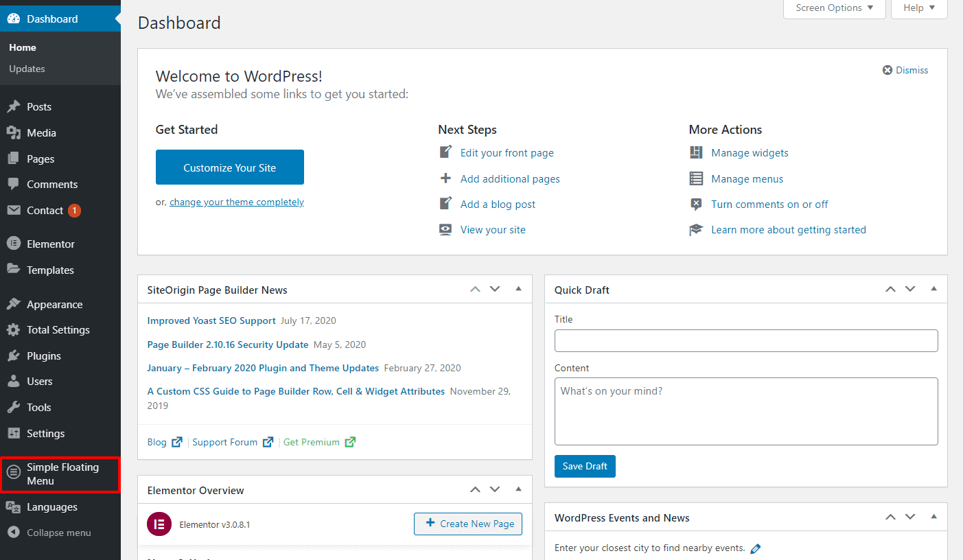Click the Customize Your Site button

pos(230,167)
